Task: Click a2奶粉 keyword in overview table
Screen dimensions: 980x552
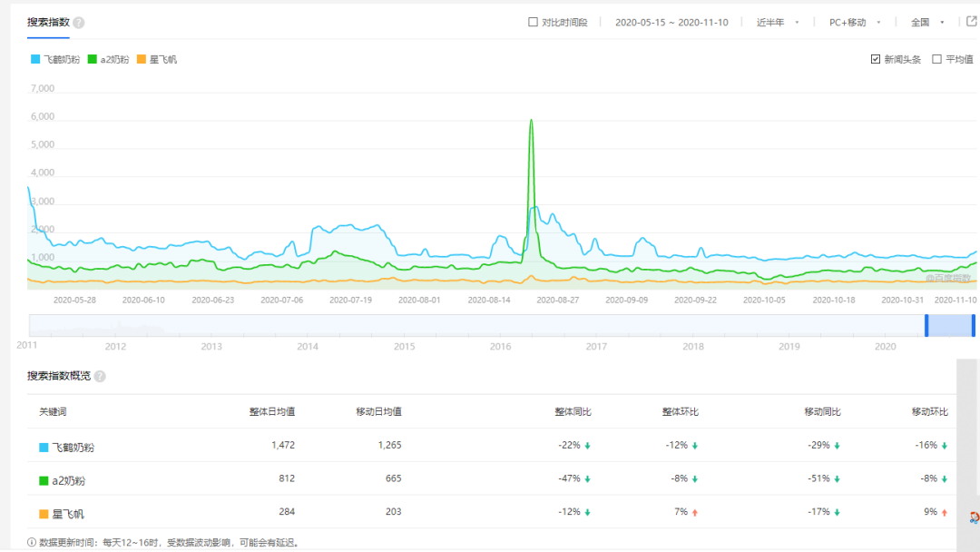Action: click(69, 481)
